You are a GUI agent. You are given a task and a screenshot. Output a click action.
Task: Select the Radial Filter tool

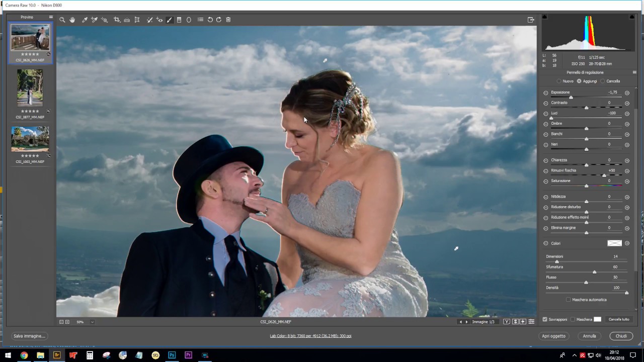click(x=189, y=20)
